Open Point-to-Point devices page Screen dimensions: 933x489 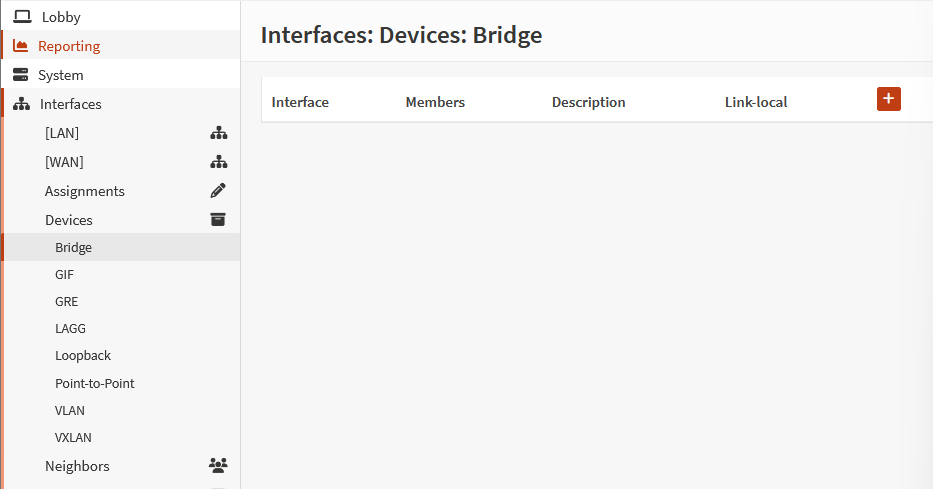tap(94, 383)
